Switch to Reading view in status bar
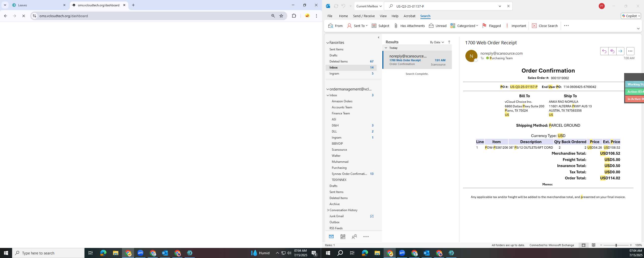Viewport: 644px width, 258px height. click(593, 245)
